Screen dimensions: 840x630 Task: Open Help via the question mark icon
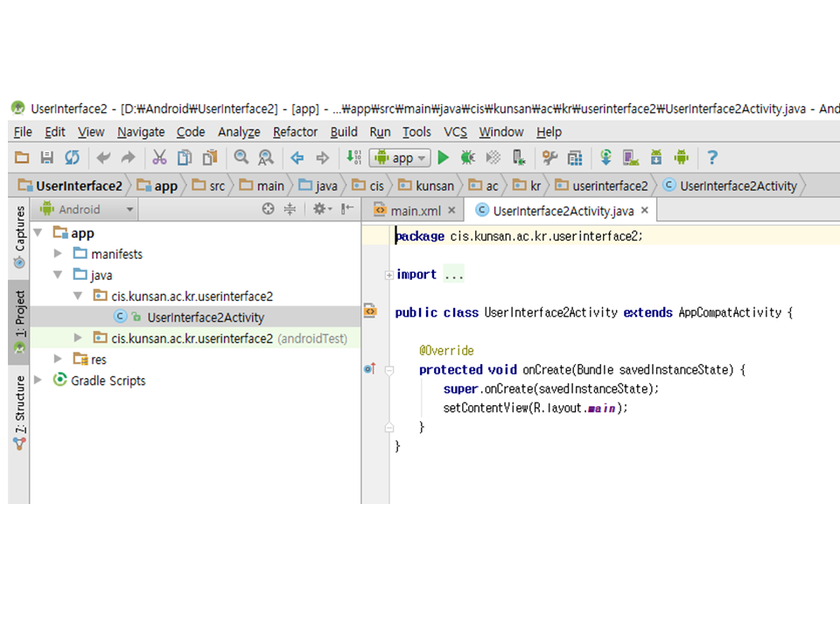point(712,158)
